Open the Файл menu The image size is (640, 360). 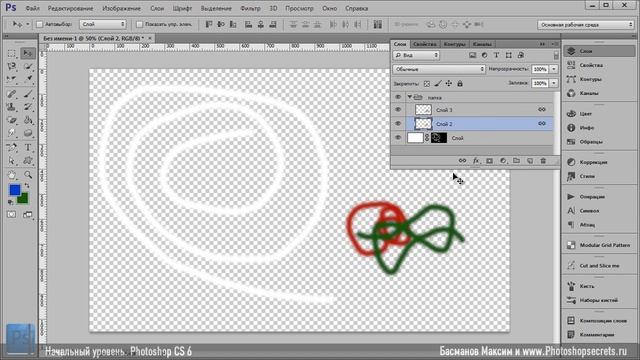tap(33, 8)
